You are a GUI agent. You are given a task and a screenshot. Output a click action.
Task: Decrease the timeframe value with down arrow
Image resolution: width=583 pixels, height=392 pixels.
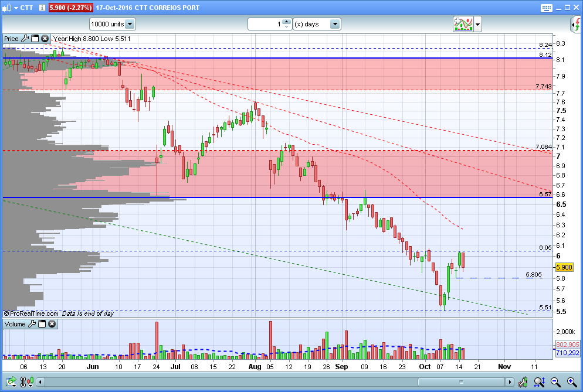[x=286, y=27]
